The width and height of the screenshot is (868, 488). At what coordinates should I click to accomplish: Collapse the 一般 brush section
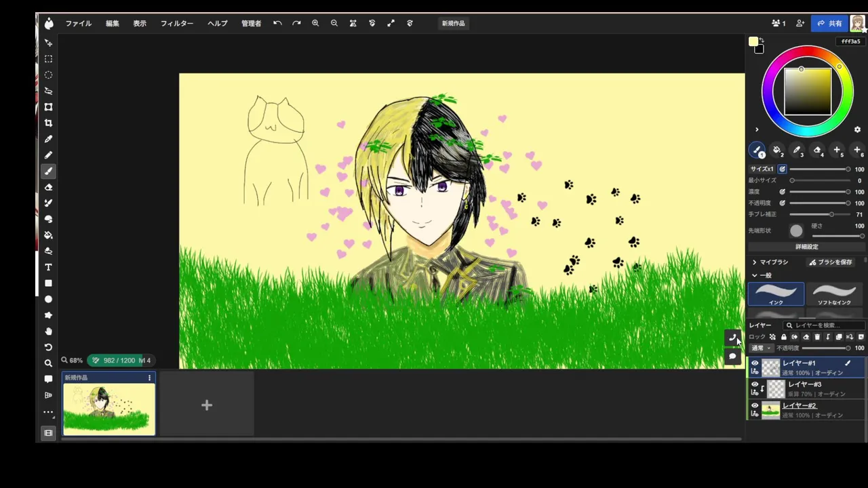click(762, 276)
